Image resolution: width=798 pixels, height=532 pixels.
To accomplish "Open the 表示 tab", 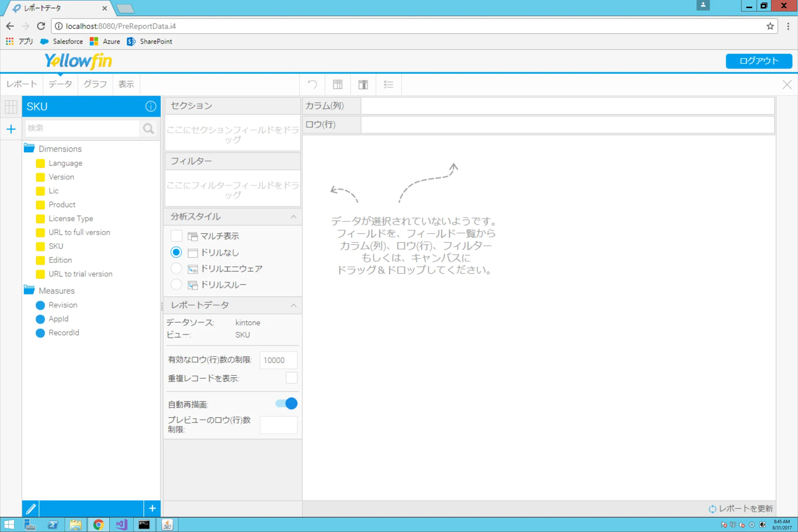I will coord(126,84).
